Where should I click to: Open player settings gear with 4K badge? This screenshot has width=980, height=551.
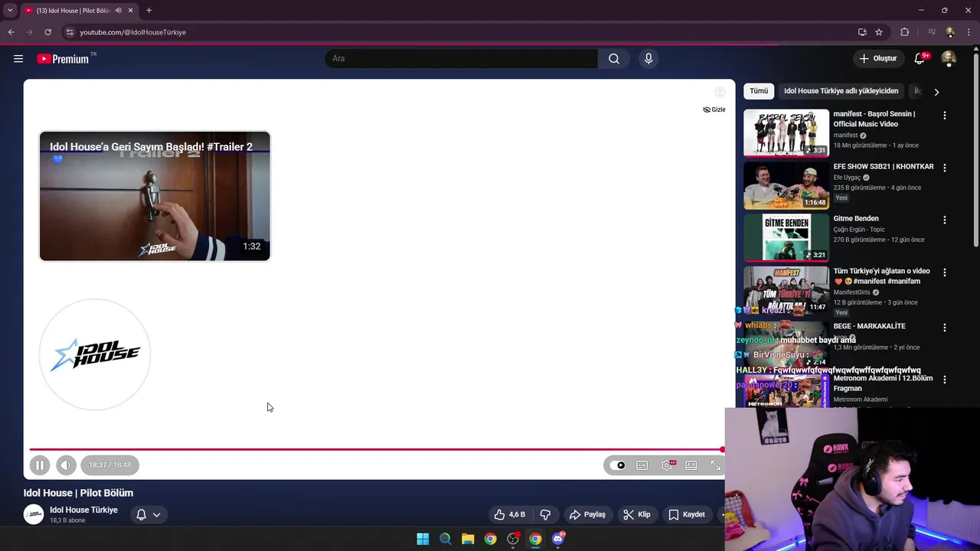pyautogui.click(x=668, y=465)
